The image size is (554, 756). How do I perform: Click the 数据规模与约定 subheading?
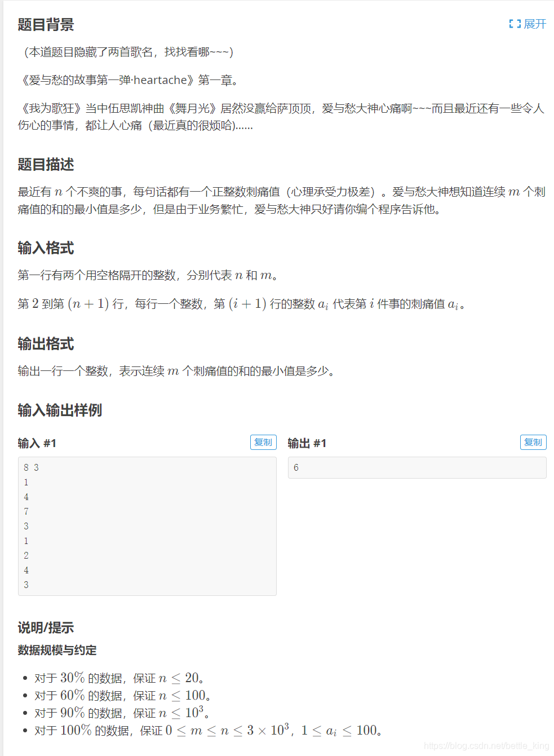[57, 650]
